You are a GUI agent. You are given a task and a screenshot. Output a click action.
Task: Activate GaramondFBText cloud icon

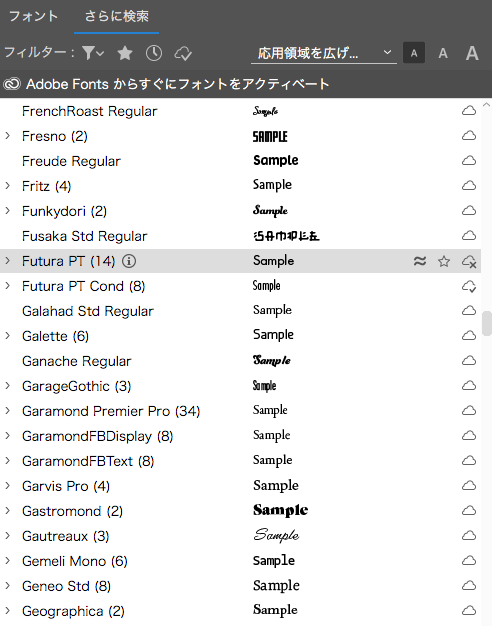pyautogui.click(x=469, y=461)
